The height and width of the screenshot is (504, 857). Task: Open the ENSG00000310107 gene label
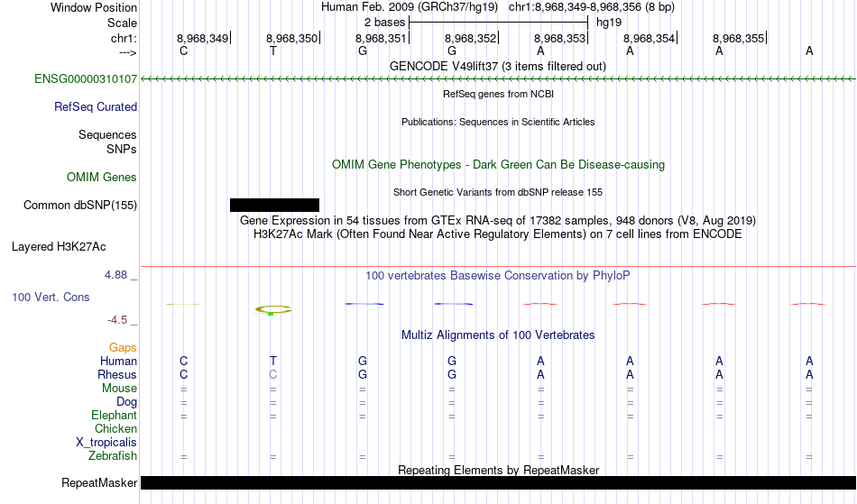point(86,79)
